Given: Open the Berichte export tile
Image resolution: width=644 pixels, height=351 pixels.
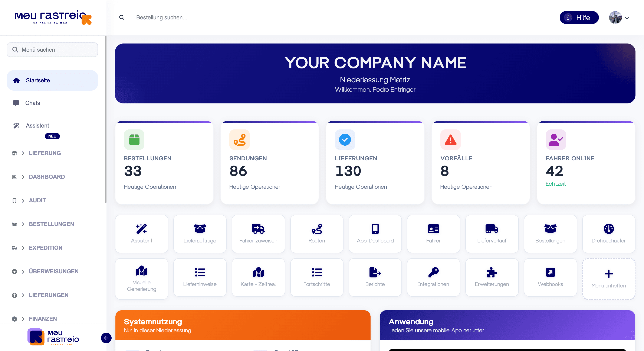Looking at the screenshot, I should 375,277.
